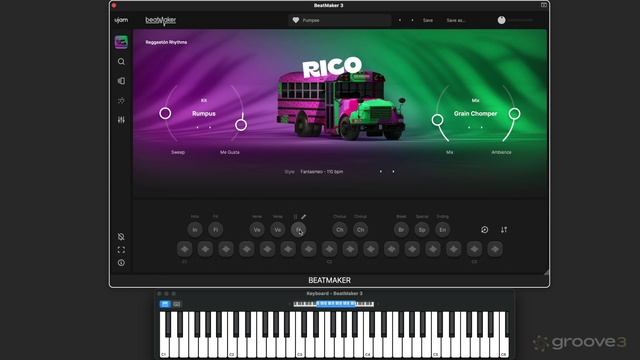Trigger the second Verse (Ve) pad
Viewport: 640px width, 360px height.
click(278, 230)
